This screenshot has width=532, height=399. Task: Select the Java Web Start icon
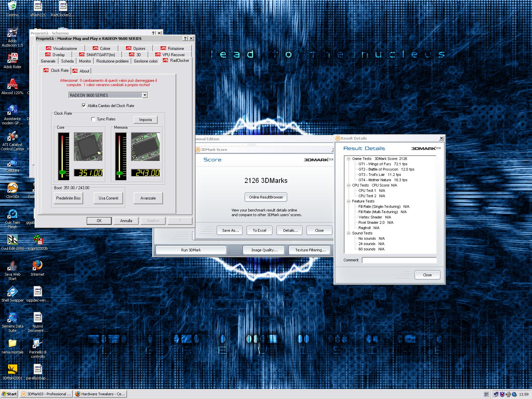tap(12, 266)
